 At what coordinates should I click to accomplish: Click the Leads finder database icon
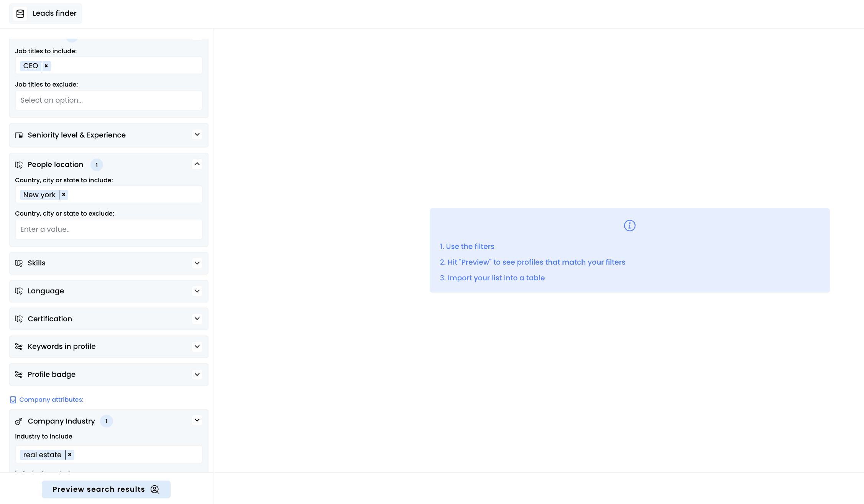[20, 14]
